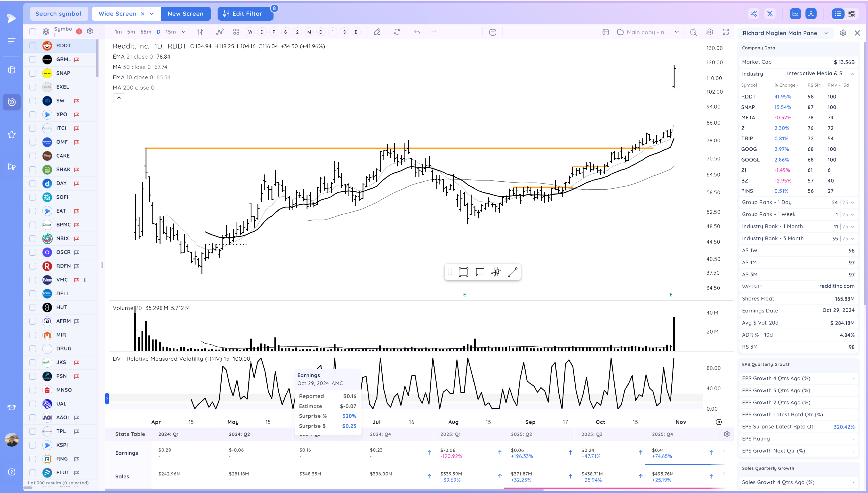This screenshot has width=868, height=493.
Task: Click the pencil draw icon in toolbar
Action: click(377, 32)
